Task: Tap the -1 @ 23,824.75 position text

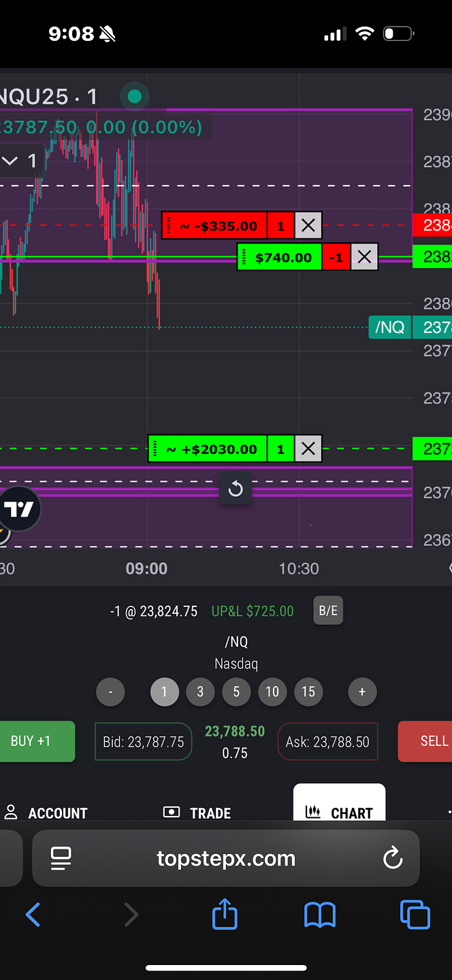Action: pyautogui.click(x=154, y=611)
